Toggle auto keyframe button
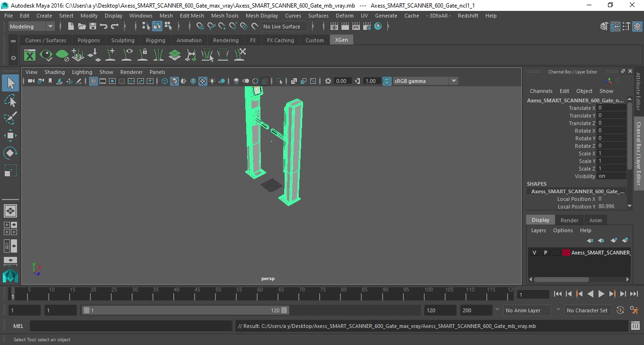Screen dimensions: 644x345 tap(620, 310)
